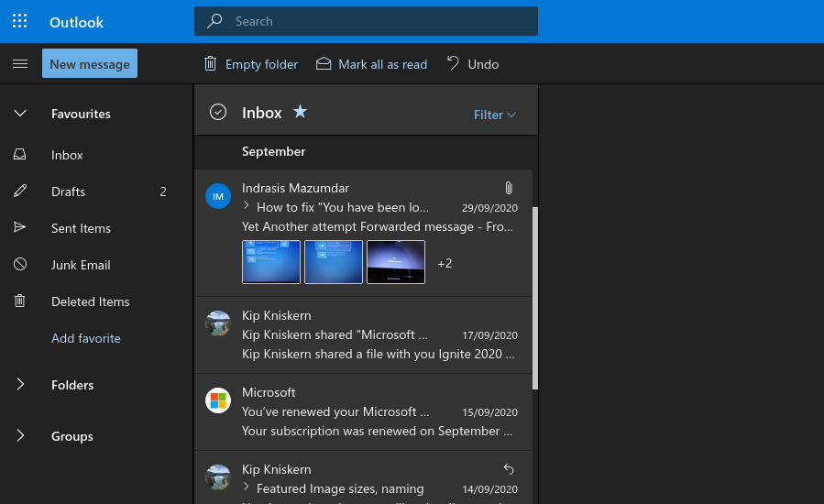Open "You've renewed your Microsoft" email
The width and height of the screenshot is (824, 504).
pos(363,412)
